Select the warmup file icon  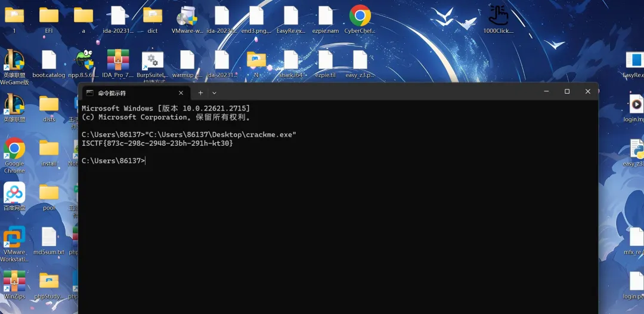[x=187, y=60]
